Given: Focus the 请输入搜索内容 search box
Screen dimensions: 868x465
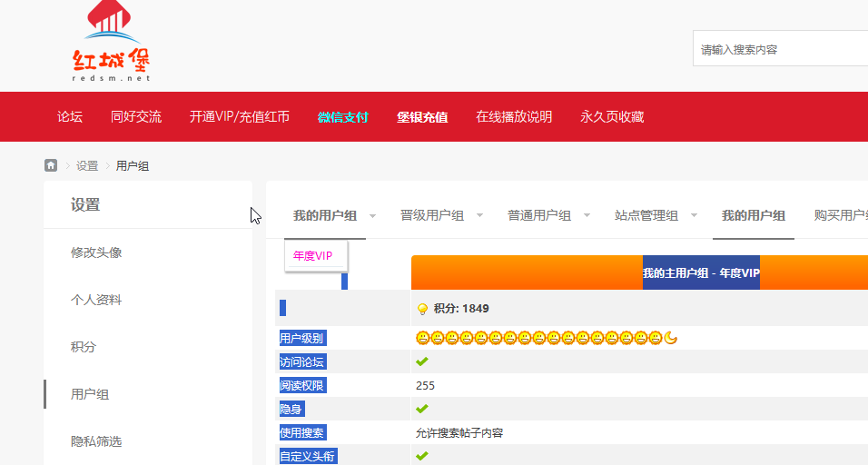Looking at the screenshot, I should [x=780, y=49].
